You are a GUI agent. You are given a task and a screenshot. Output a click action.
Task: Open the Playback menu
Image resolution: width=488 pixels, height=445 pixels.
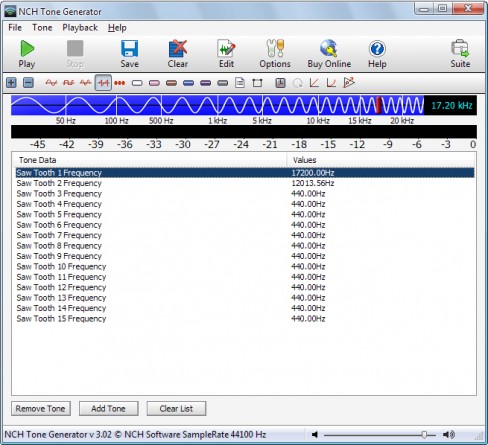(80, 28)
